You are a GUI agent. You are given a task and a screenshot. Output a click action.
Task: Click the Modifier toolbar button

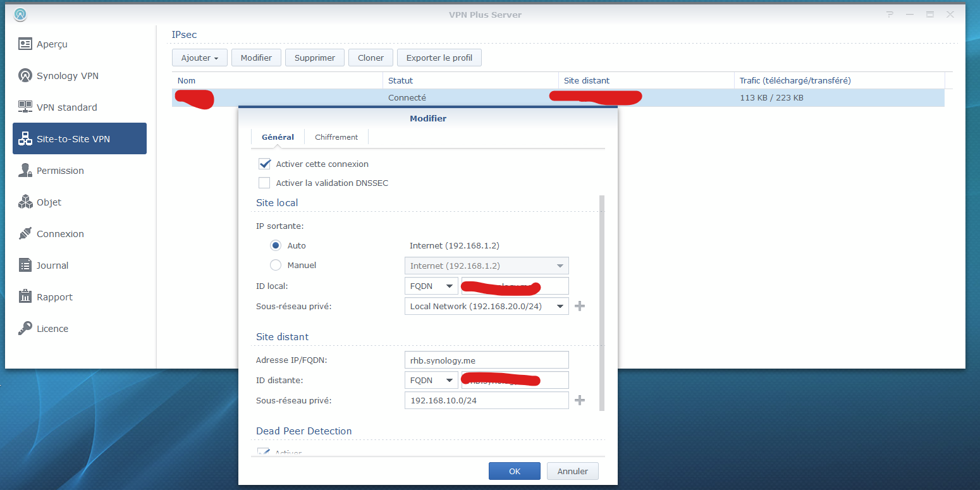(256, 58)
